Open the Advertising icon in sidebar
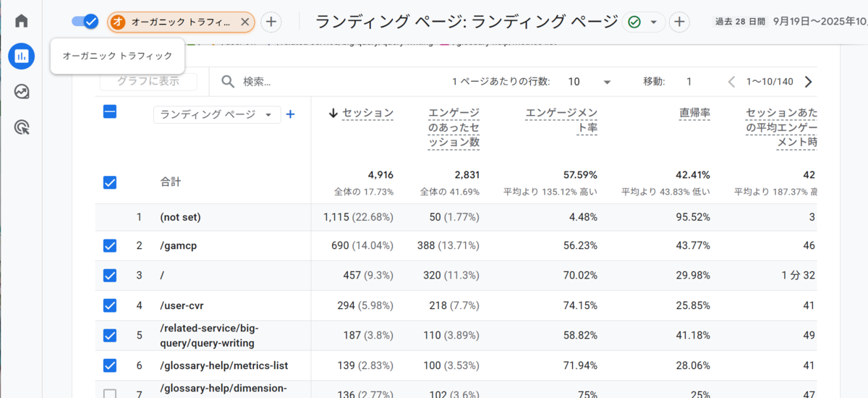This screenshot has width=868, height=398. pos(22,128)
